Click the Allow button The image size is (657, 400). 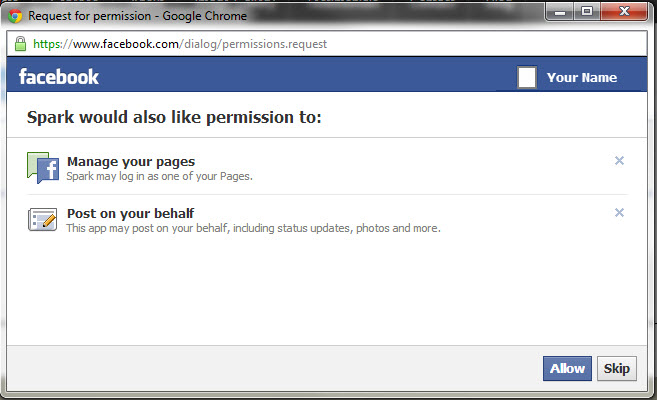click(567, 368)
